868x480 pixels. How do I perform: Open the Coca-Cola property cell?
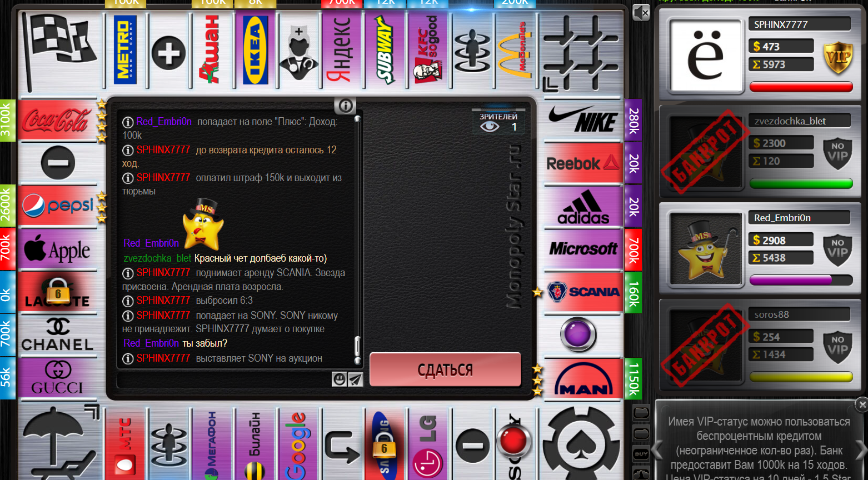point(58,119)
